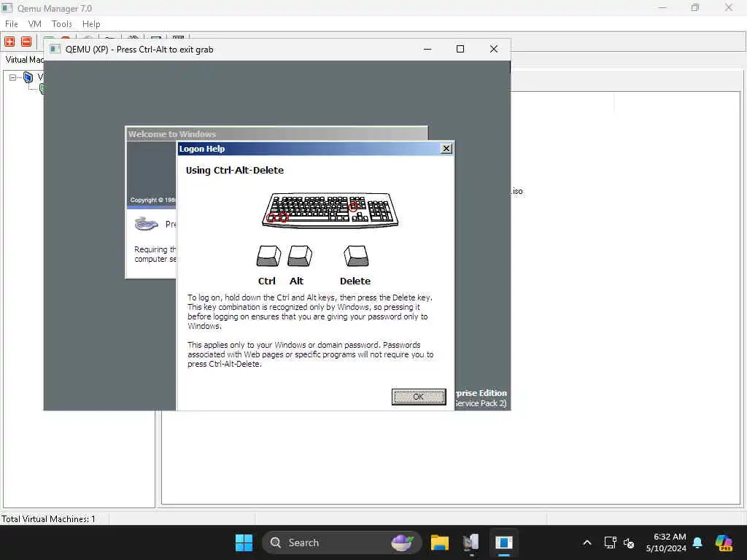Click the Ctrl key illustration
This screenshot has height=560, width=747.
[268, 256]
